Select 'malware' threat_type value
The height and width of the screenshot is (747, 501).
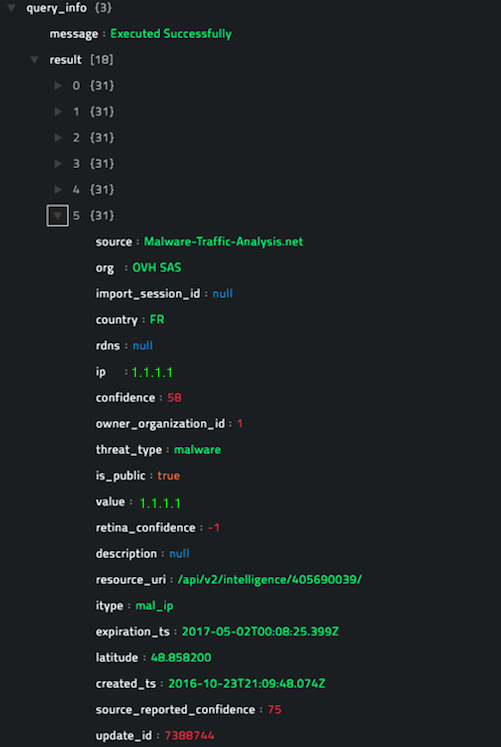(x=197, y=450)
